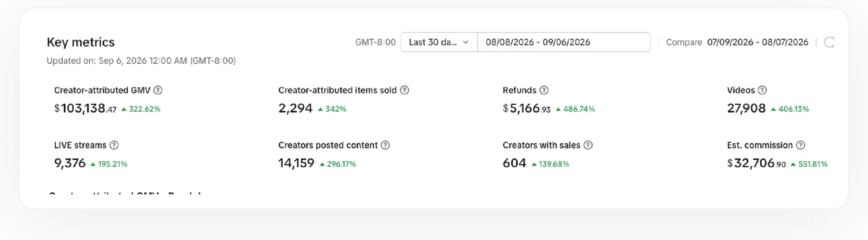
Task: Select the Creator-attributed GMV metric label
Action: pos(102,90)
